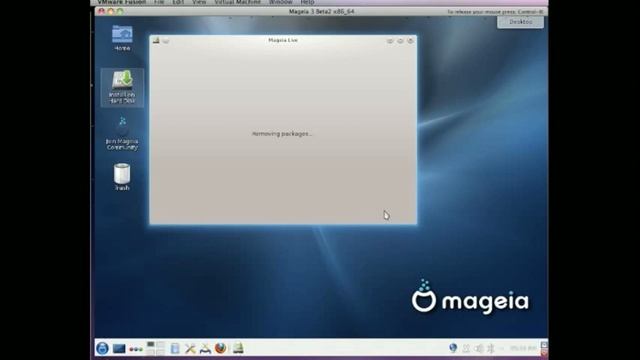Open the View menu in the macOS menu bar
The width and height of the screenshot is (640, 360).
point(199,2)
